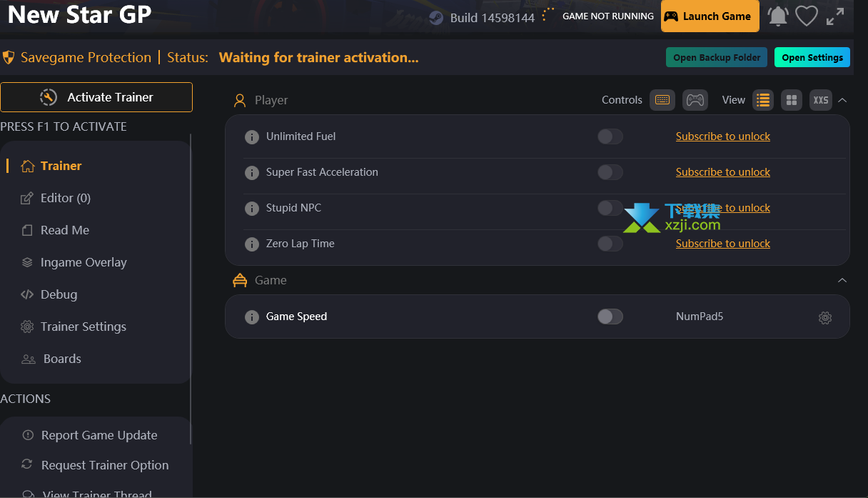Click the expand fullscreen arrows icon
The image size is (868, 498).
click(835, 16)
